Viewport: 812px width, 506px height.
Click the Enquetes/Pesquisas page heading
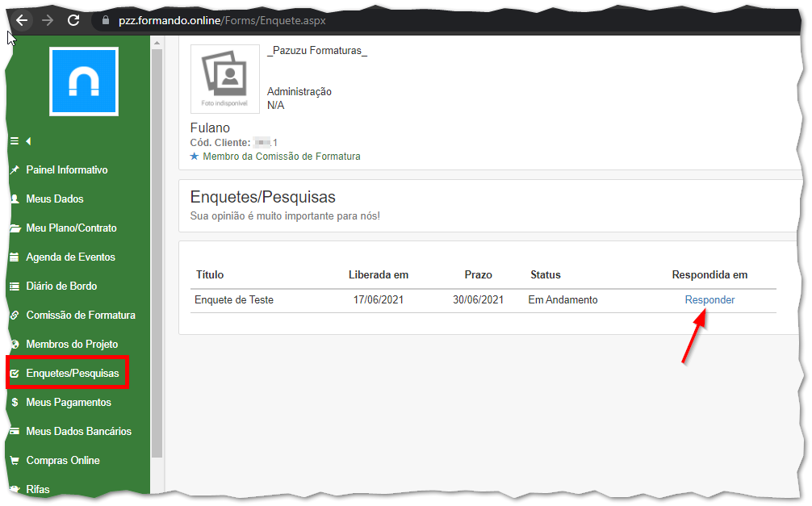click(262, 197)
